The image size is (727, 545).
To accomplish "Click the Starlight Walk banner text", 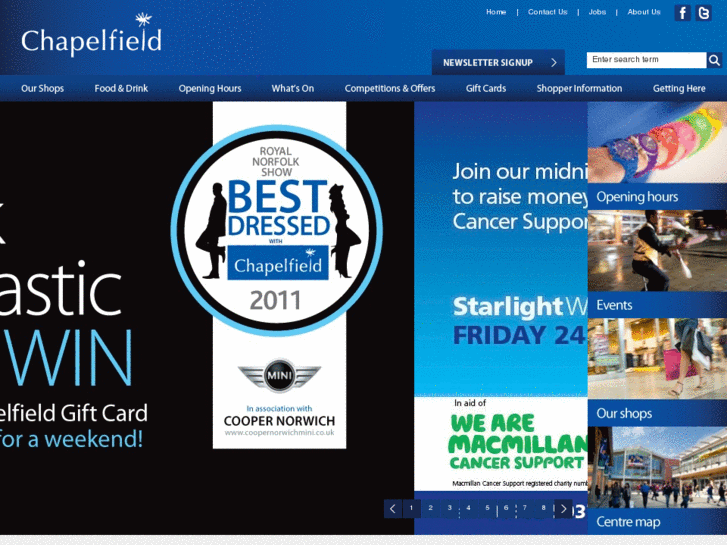I will coord(520,307).
